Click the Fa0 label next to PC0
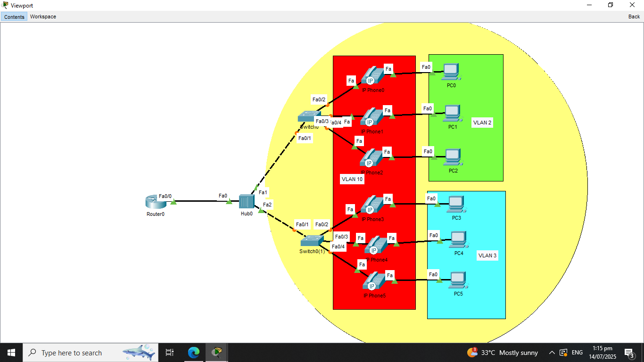Image resolution: width=644 pixels, height=362 pixels. [x=426, y=67]
